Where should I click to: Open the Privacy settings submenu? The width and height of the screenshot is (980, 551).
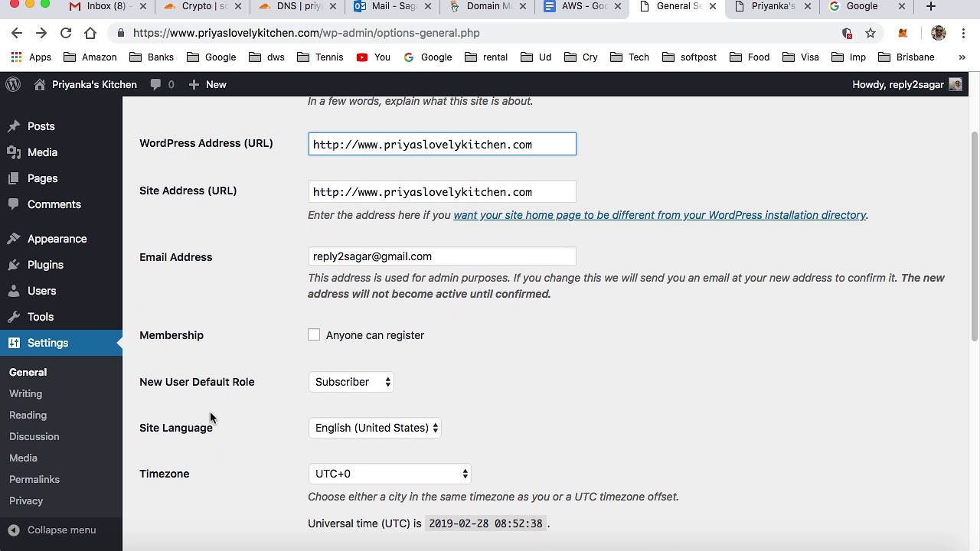pos(26,500)
